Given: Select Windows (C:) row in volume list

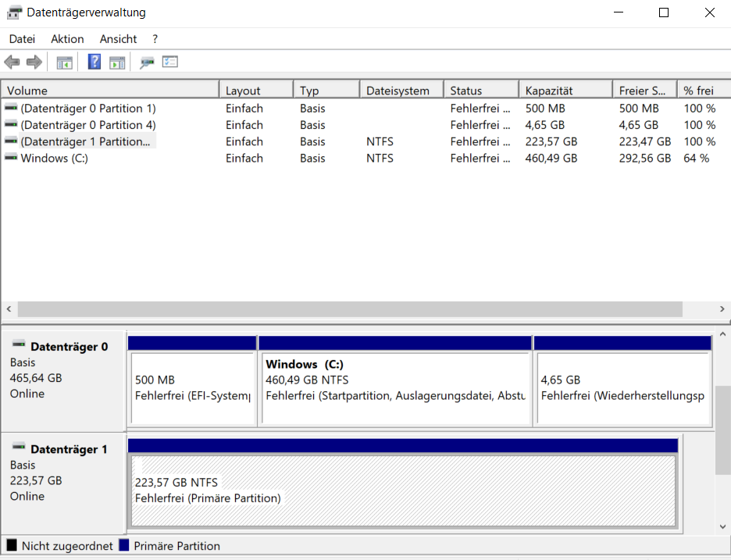Looking at the screenshot, I should [x=54, y=159].
